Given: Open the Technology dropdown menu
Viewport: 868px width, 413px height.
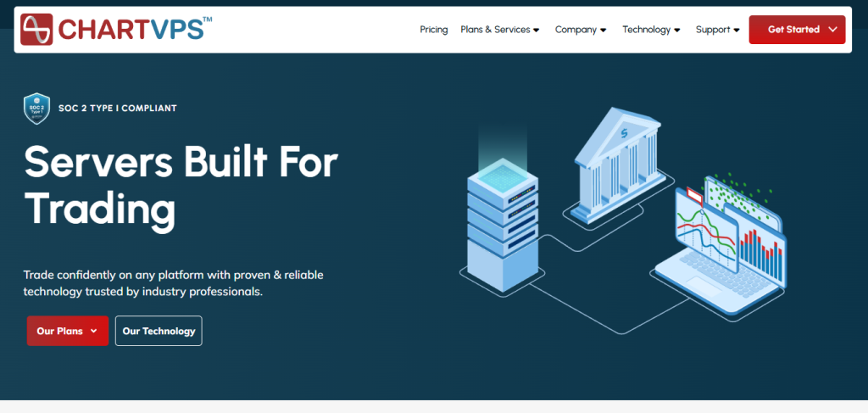Looking at the screenshot, I should (x=651, y=30).
